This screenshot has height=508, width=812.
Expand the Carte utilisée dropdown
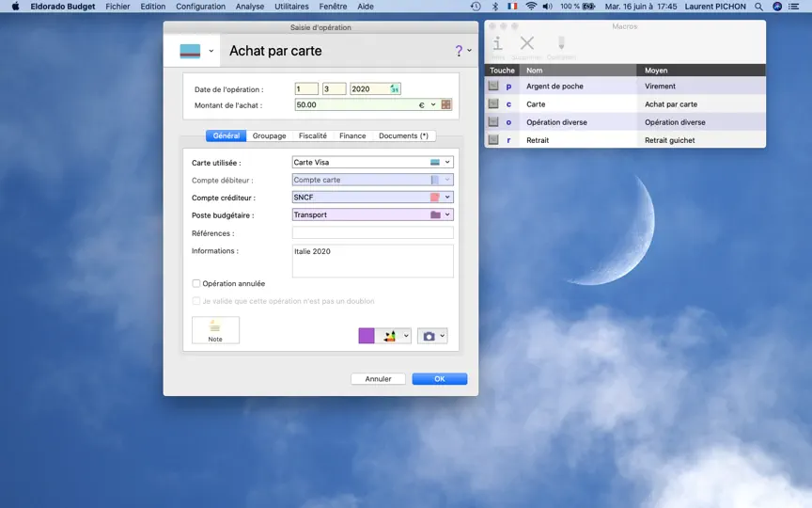click(x=447, y=162)
